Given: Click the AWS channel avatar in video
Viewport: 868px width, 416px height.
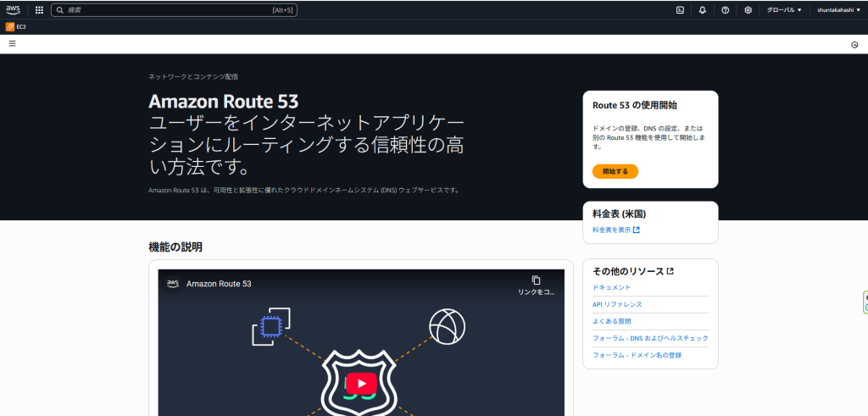Looking at the screenshot, I should pos(172,283).
